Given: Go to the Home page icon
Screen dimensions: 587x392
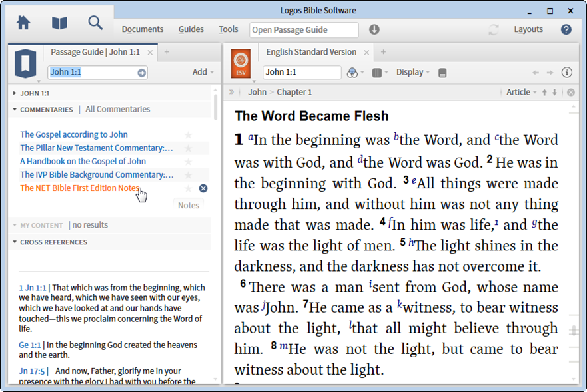Looking at the screenshot, I should pos(23,23).
